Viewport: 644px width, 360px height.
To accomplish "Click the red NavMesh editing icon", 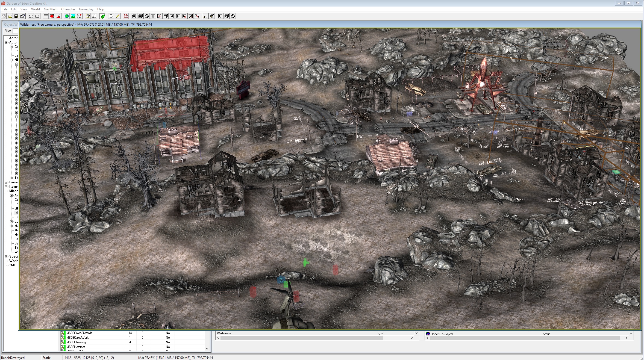I will [126, 16].
